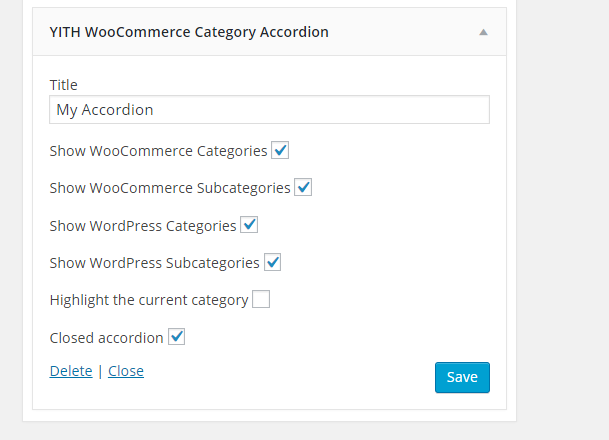Viewport: 609px width, 440px height.
Task: Click the "Show WordPress Categories" label text
Action: point(143,226)
